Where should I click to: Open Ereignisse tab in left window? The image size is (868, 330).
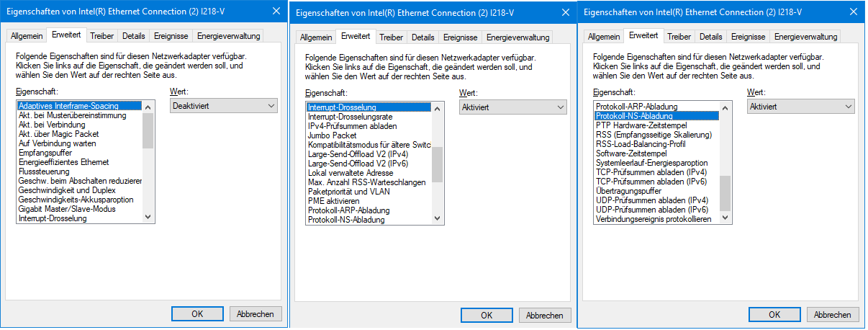[x=171, y=36]
